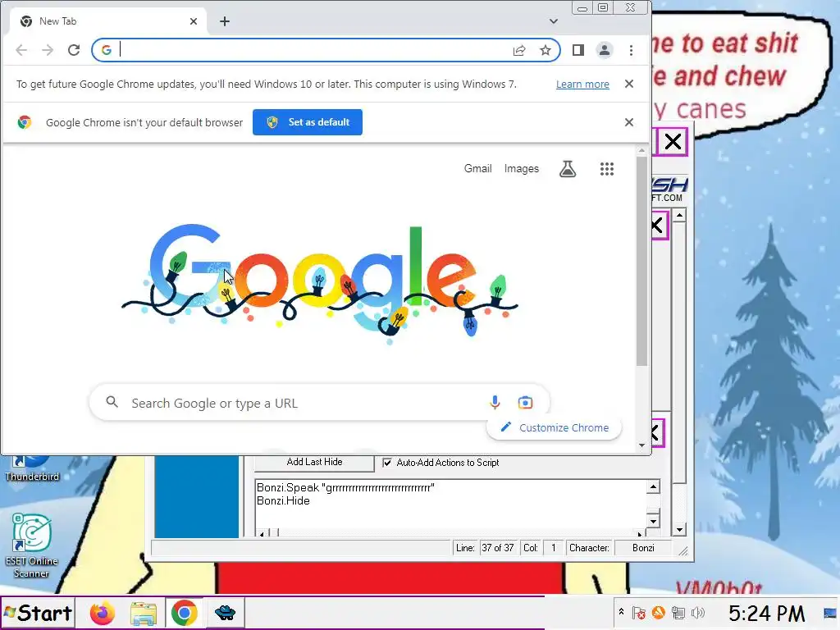
Task: Click the share icon in the address bar
Action: 519,50
